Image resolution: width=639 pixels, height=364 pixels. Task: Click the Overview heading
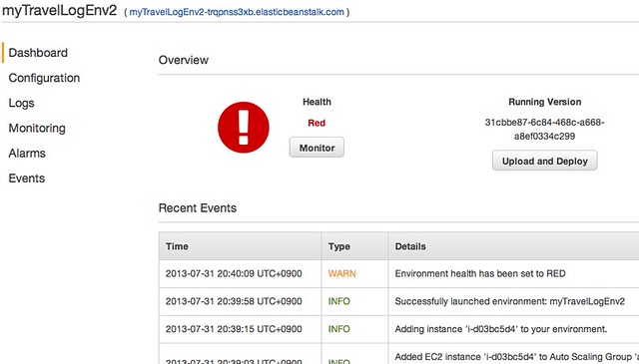coord(184,60)
